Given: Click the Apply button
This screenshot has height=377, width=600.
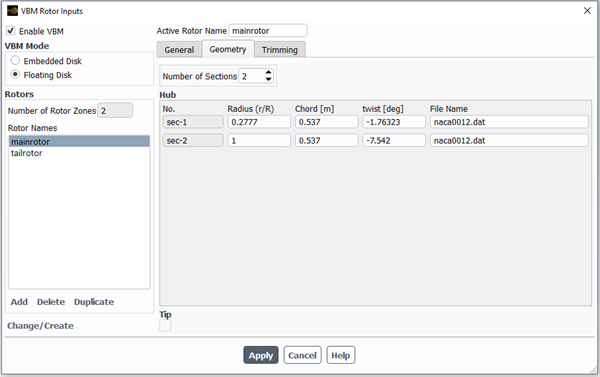Looking at the screenshot, I should [x=261, y=355].
